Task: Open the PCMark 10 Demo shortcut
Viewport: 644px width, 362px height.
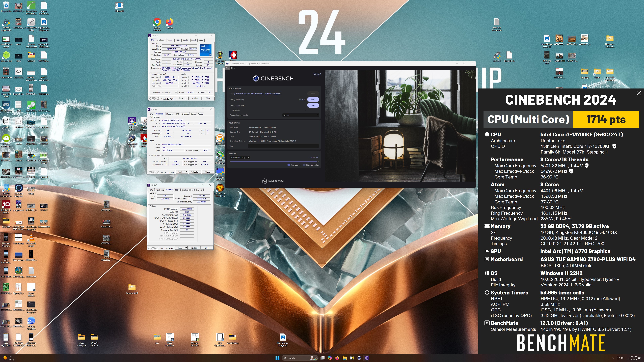Action: click(6, 207)
